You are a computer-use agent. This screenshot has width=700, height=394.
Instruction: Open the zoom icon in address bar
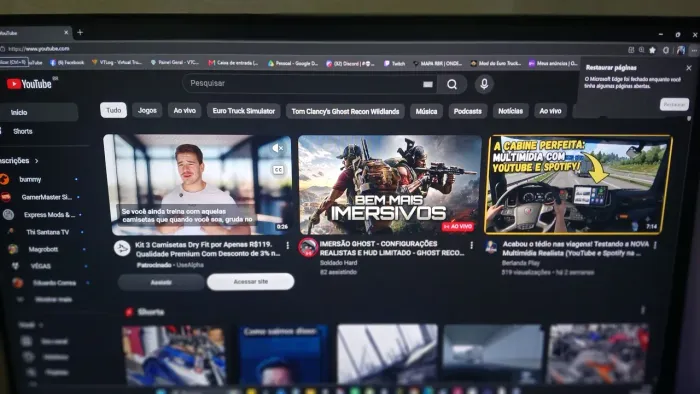click(x=642, y=50)
